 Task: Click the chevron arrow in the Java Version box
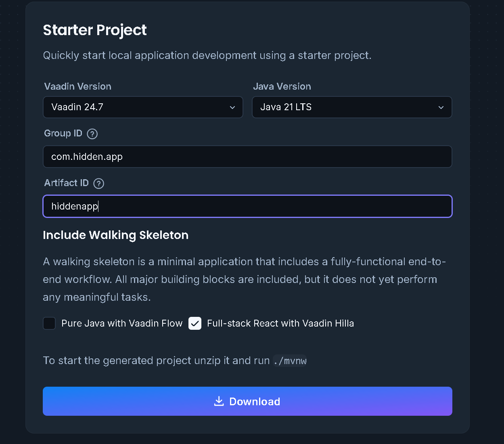point(441,107)
